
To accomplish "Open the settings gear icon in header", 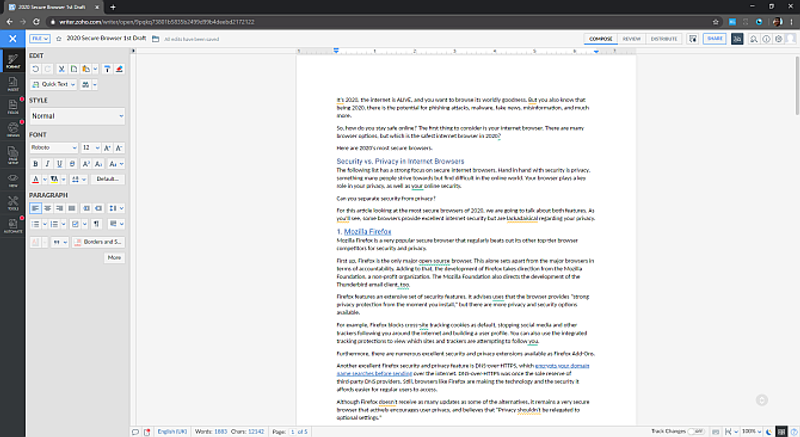I will coord(778,39).
